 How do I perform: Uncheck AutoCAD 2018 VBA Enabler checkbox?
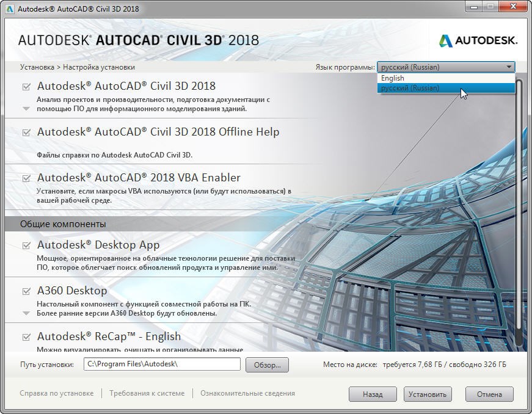coord(26,178)
